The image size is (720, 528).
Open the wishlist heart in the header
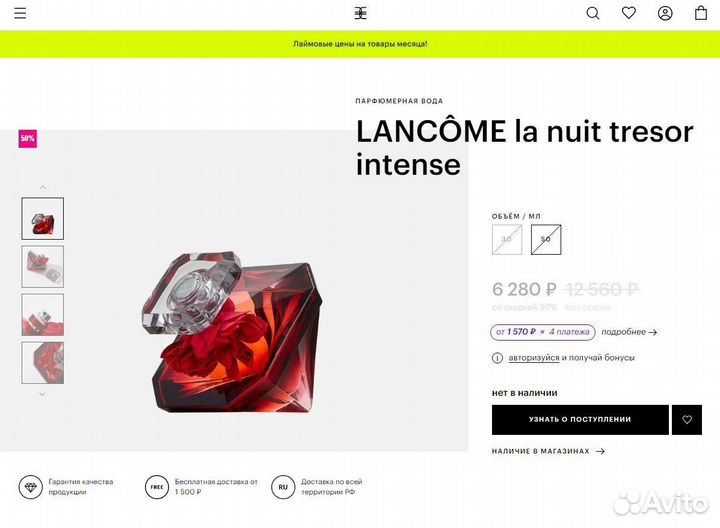629,13
